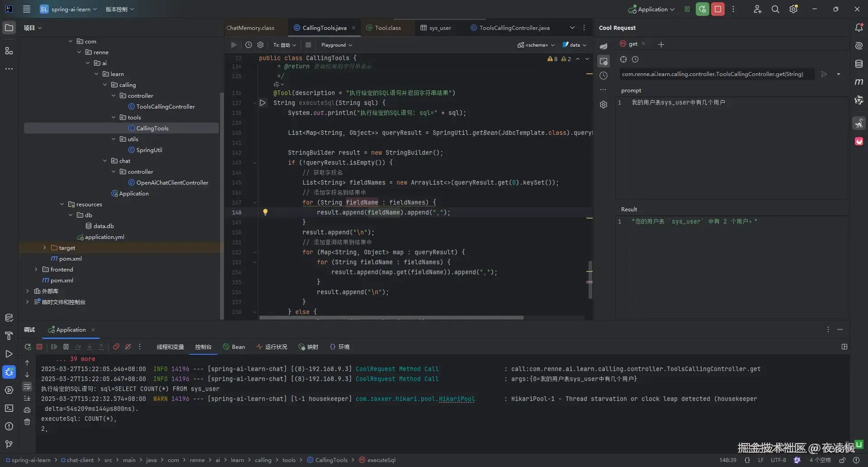Viewport: 868px width, 467px height.
Task: Open the Playground dropdown
Action: (336, 45)
